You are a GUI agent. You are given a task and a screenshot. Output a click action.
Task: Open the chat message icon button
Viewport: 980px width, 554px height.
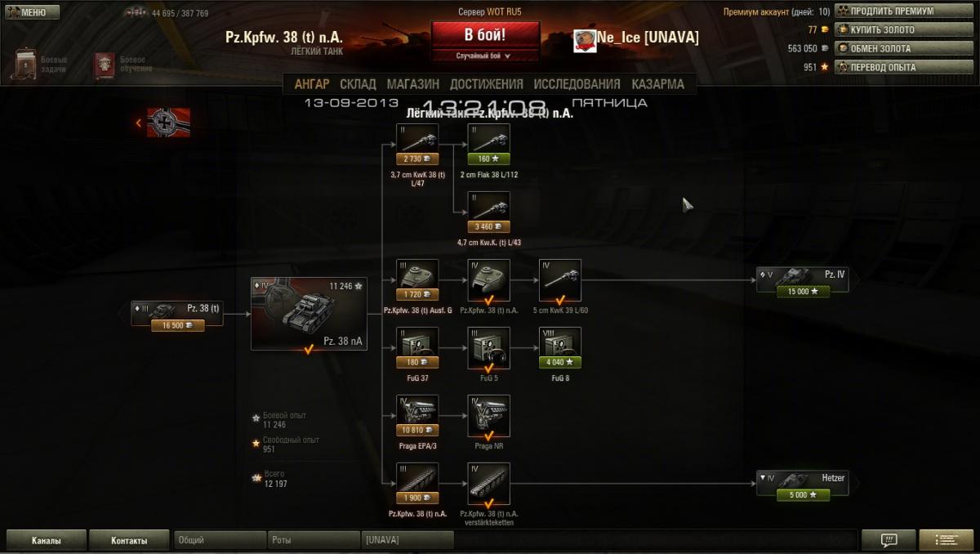pos(889,540)
